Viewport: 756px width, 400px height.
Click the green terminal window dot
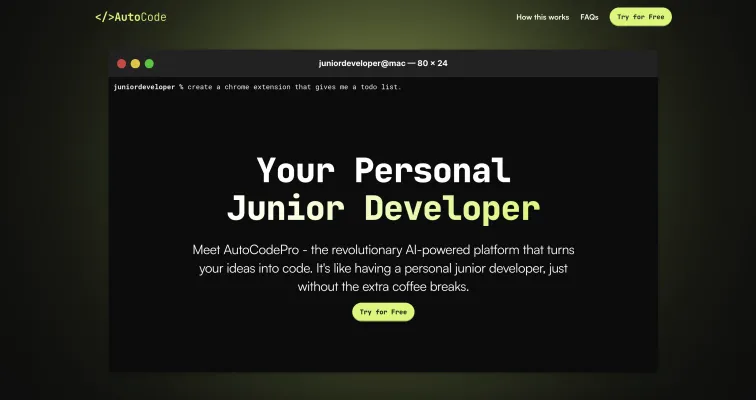pos(149,64)
